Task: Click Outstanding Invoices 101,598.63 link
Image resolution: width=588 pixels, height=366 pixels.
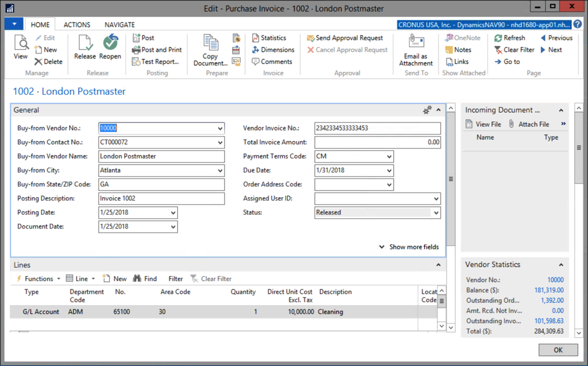Action: point(549,321)
